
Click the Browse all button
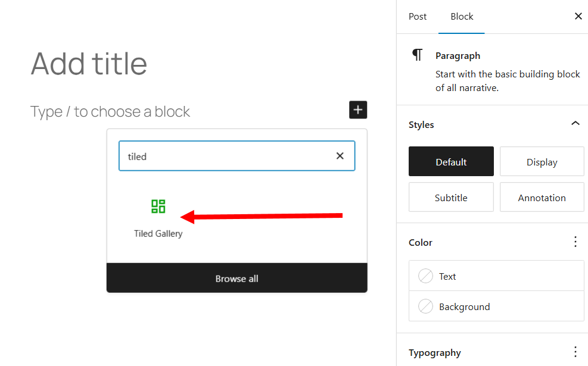(237, 279)
